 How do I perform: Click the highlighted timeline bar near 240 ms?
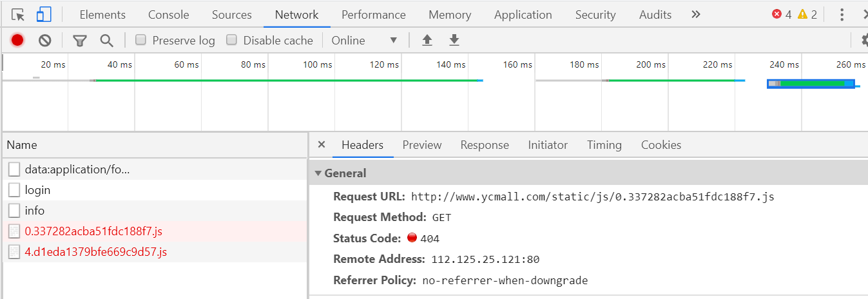pos(811,84)
